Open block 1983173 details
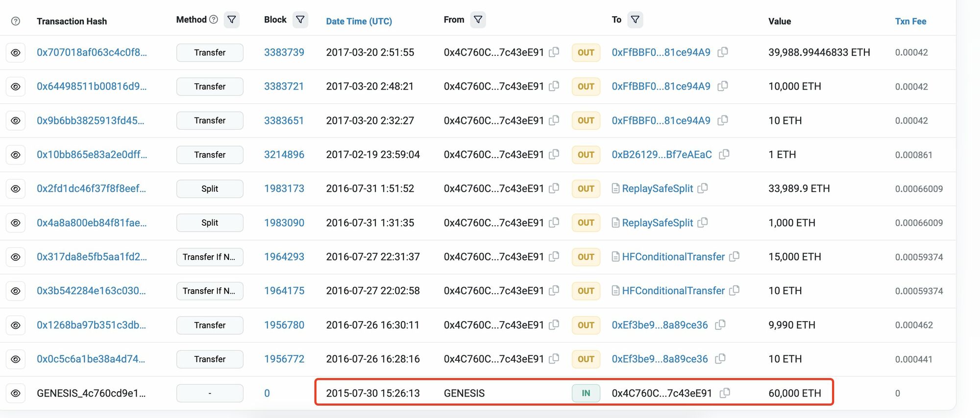 (x=284, y=188)
